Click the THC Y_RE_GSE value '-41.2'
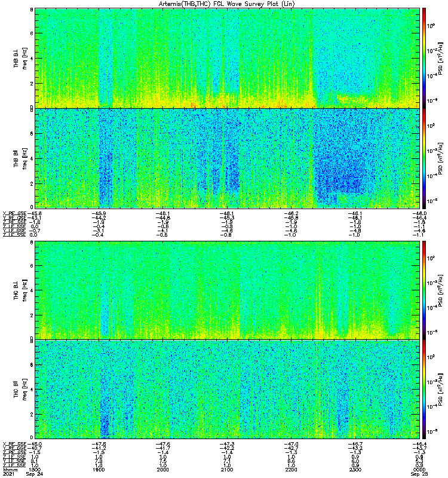Screen dimensions: 448x478 coord(99,449)
